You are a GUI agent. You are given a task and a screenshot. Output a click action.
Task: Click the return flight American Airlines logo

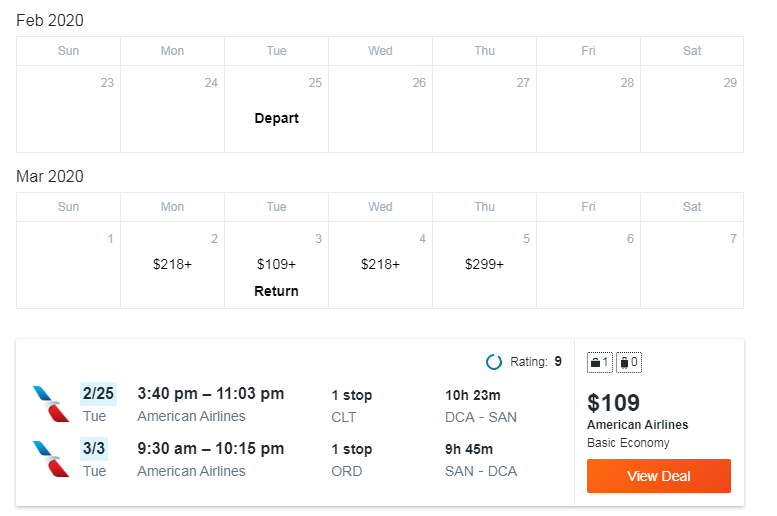[51, 459]
